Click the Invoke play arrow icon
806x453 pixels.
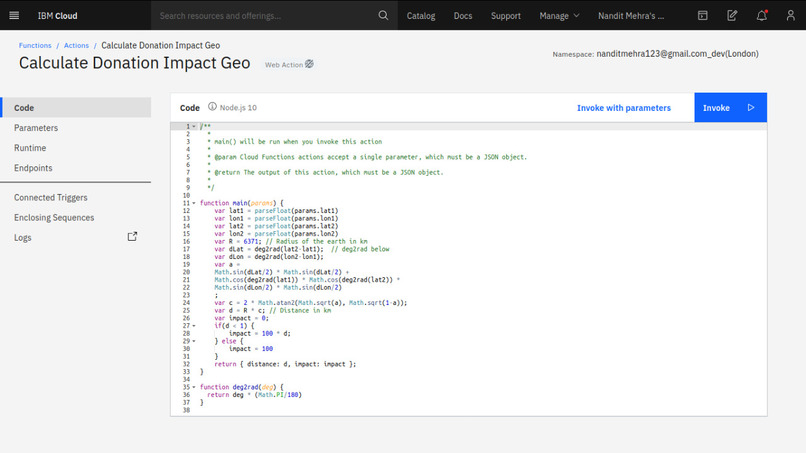pos(751,107)
